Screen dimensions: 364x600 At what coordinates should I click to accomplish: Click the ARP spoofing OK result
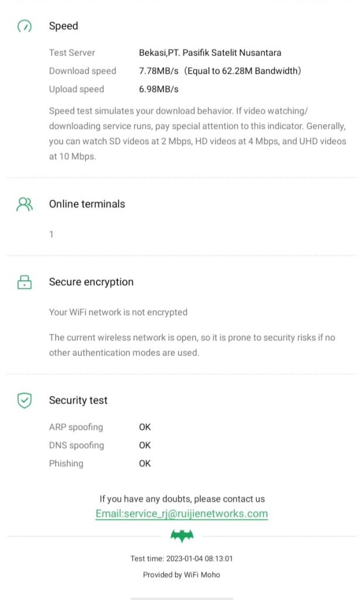click(x=145, y=427)
